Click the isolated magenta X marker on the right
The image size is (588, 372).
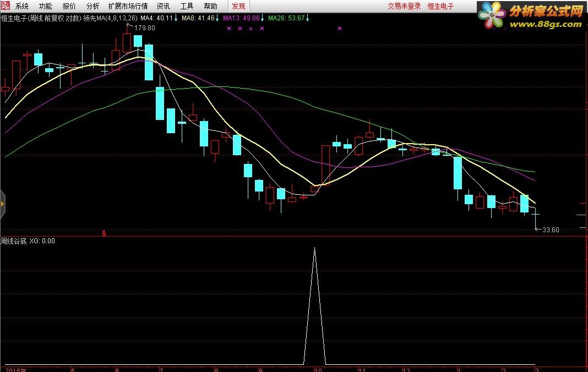coord(339,28)
